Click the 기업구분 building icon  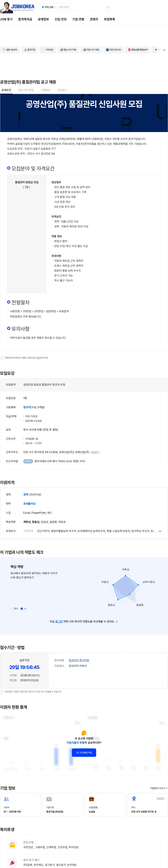(49, 799)
